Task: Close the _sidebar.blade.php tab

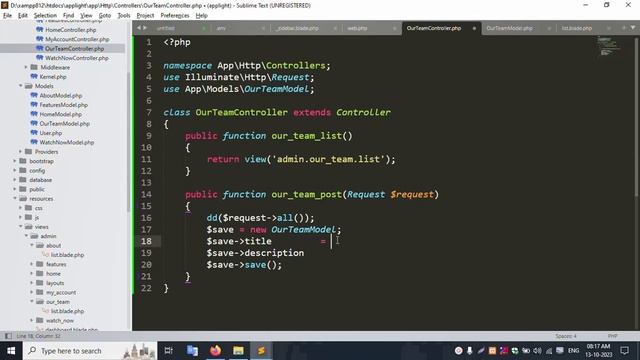Action: [x=335, y=28]
